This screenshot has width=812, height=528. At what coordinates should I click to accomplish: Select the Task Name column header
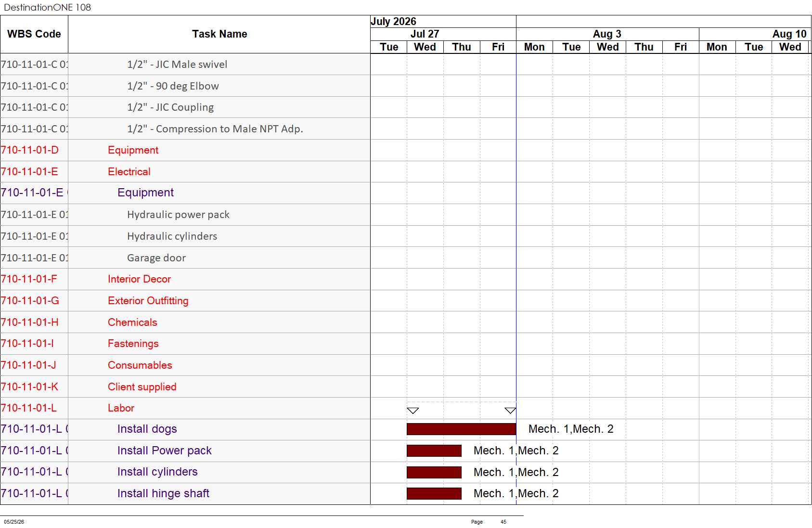coord(219,34)
